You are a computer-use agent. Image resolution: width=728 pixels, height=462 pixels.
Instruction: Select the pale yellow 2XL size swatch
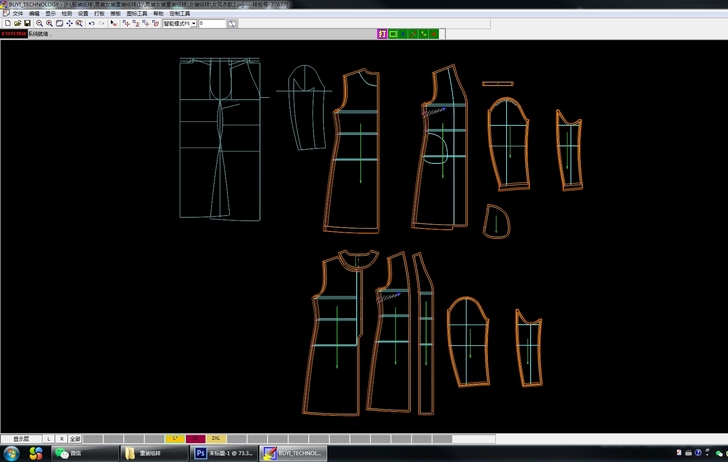pos(216,439)
